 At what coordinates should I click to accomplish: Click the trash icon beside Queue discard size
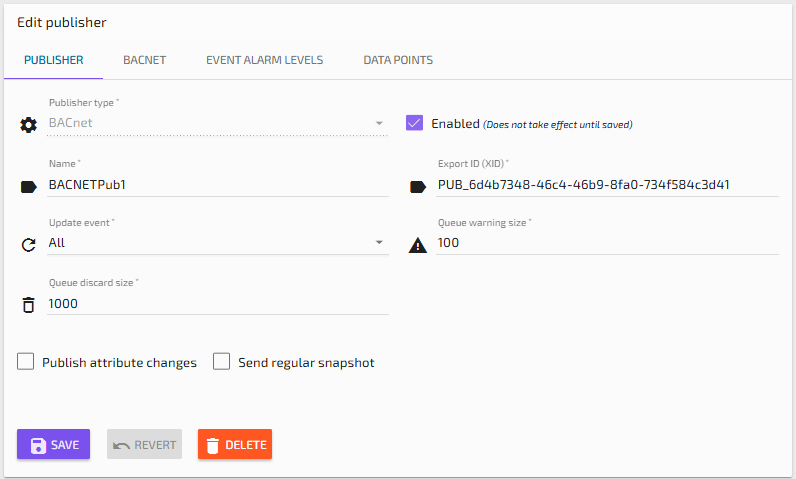coord(28,304)
